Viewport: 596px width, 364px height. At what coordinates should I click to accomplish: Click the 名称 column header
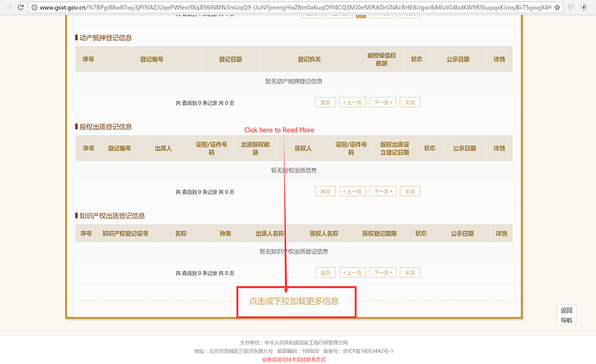[x=181, y=234]
